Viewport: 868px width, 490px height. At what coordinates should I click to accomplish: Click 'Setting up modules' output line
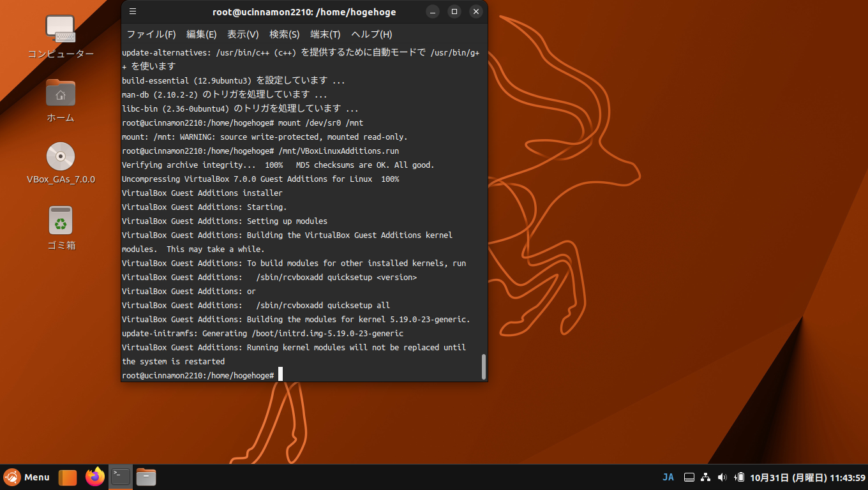click(225, 221)
